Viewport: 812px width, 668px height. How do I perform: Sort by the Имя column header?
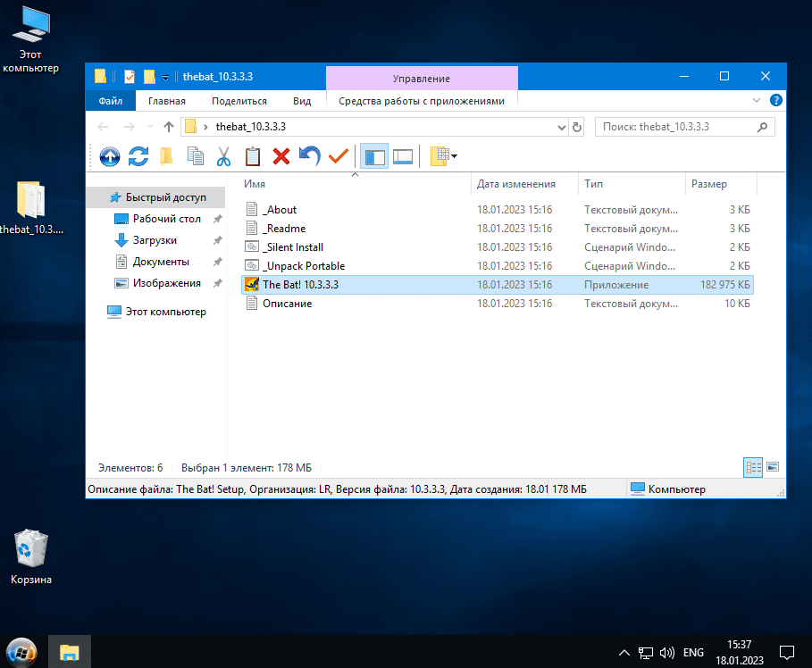tap(356, 184)
